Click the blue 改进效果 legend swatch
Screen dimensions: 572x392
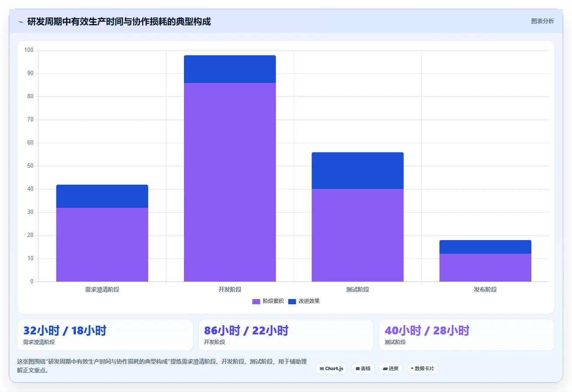click(x=292, y=301)
